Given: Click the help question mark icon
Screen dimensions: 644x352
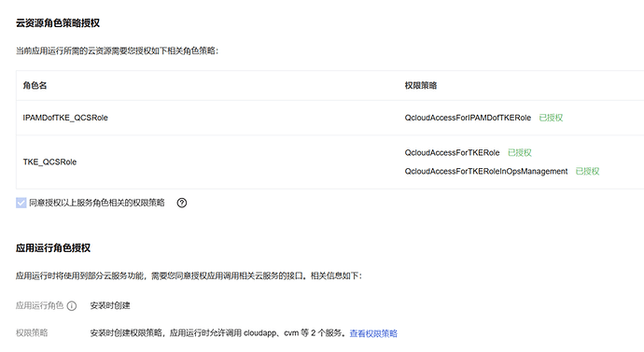Looking at the screenshot, I should point(182,203).
